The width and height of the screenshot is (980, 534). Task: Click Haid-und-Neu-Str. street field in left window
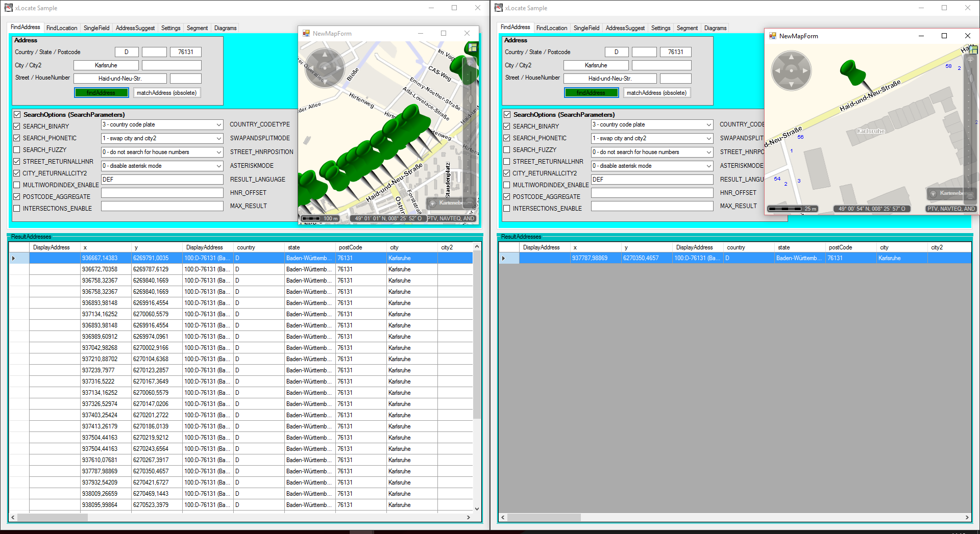click(x=120, y=79)
